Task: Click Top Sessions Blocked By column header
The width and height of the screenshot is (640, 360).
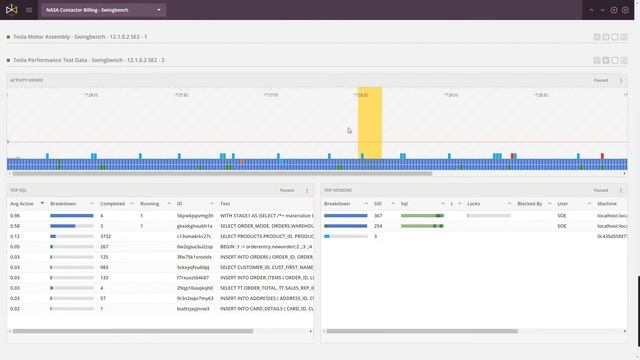Action: click(x=529, y=204)
